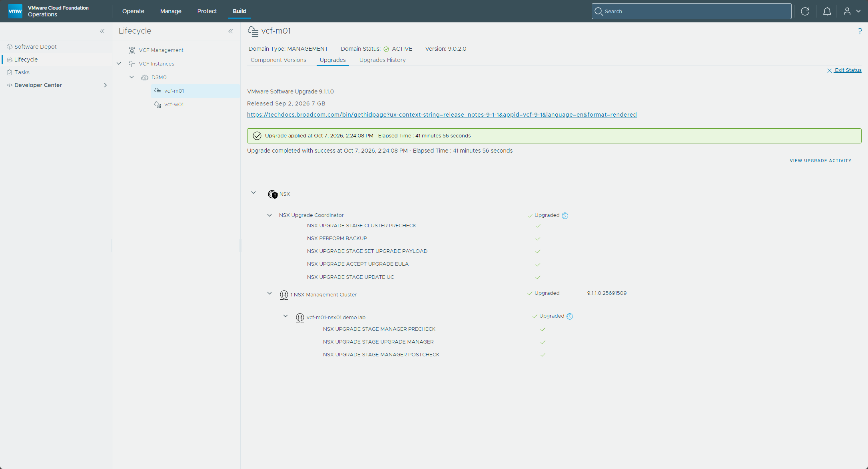Open the Manage menu

(171, 11)
